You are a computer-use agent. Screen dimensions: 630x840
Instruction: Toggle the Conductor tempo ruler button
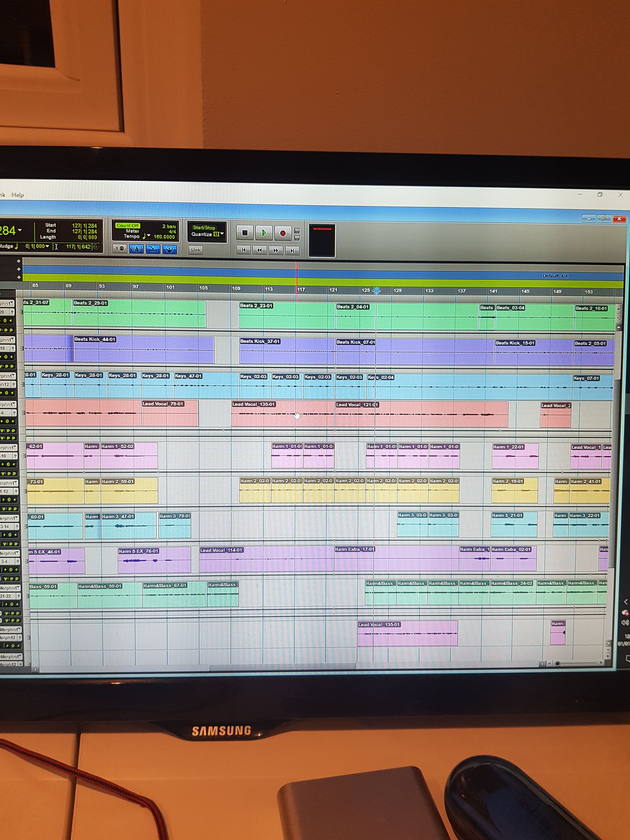pyautogui.click(x=170, y=249)
